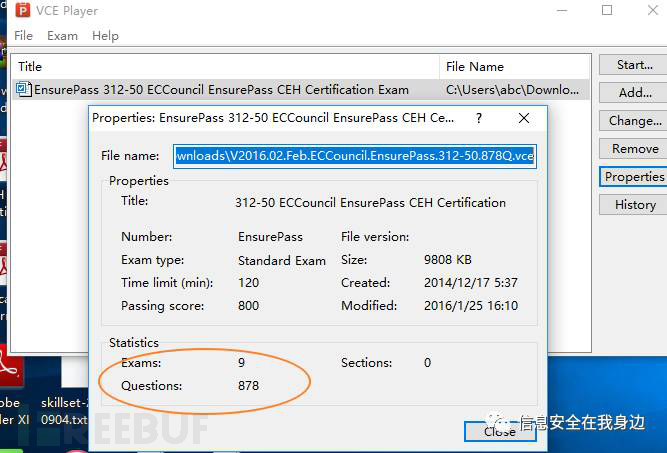Viewport: 667px width, 453px height.
Task: Click the VCE Player app icon
Action: point(23,10)
